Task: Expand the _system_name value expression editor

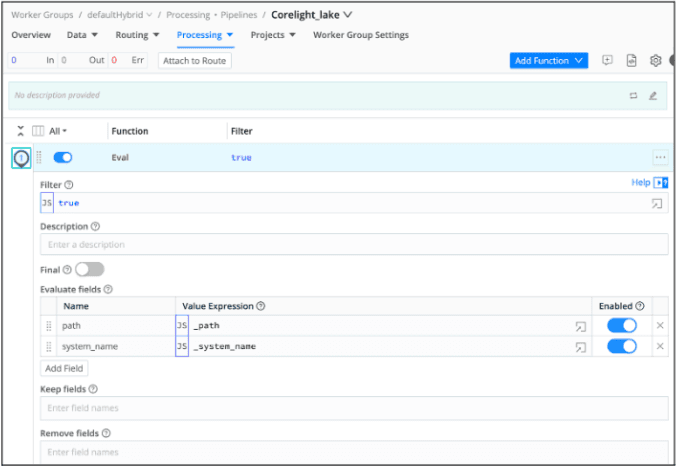Action: pyautogui.click(x=581, y=347)
